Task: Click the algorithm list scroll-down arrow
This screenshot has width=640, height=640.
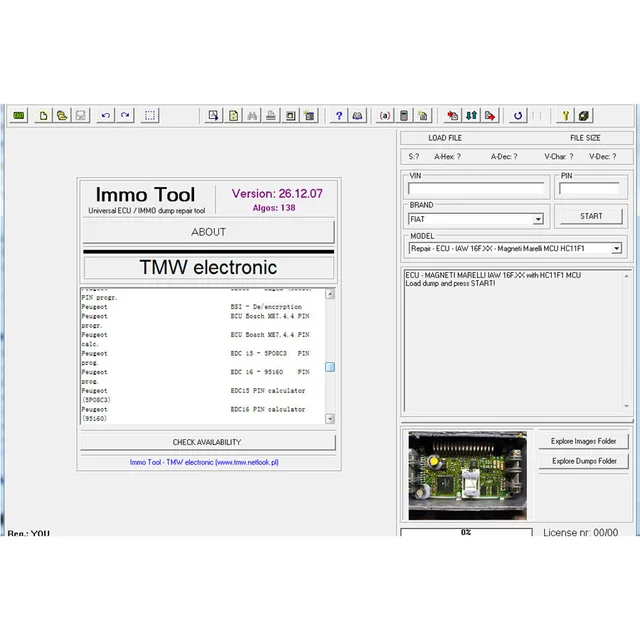Action: click(x=330, y=418)
